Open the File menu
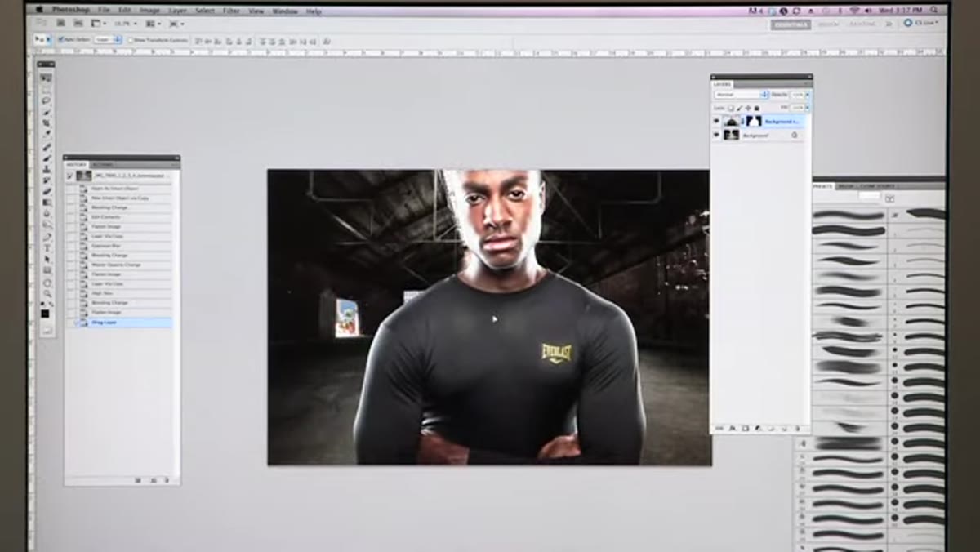This screenshot has height=552, width=980. 104,11
